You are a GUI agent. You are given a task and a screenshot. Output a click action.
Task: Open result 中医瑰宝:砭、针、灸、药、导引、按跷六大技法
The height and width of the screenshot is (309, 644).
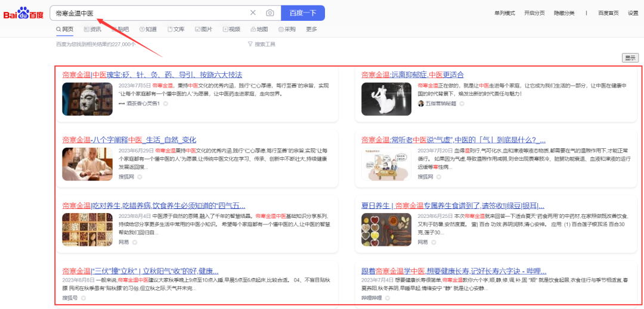[153, 75]
